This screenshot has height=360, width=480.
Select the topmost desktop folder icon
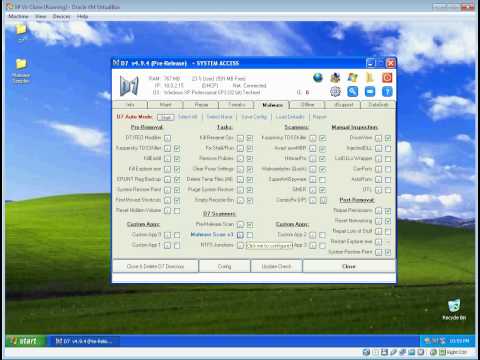point(21,32)
